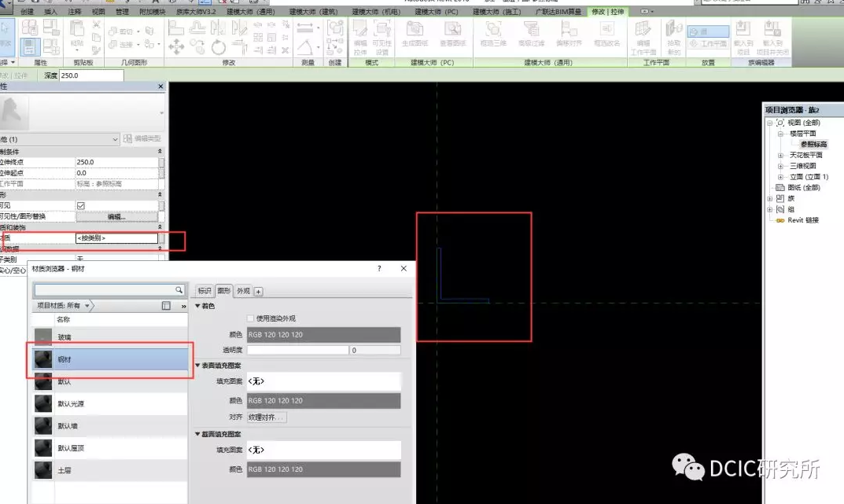Select the 钢材 material thumbnail
The width and height of the screenshot is (844, 504).
click(x=44, y=359)
